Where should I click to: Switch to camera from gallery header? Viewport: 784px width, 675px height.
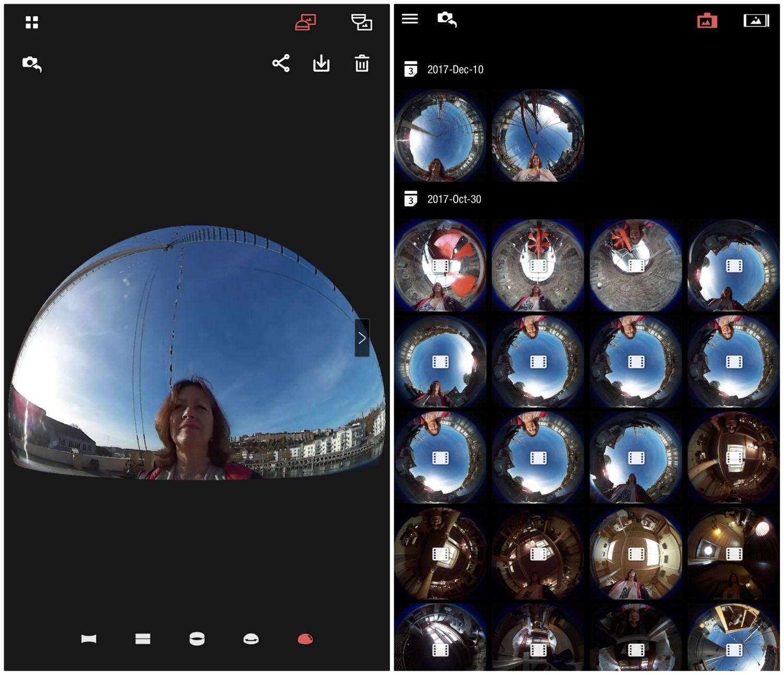[447, 19]
